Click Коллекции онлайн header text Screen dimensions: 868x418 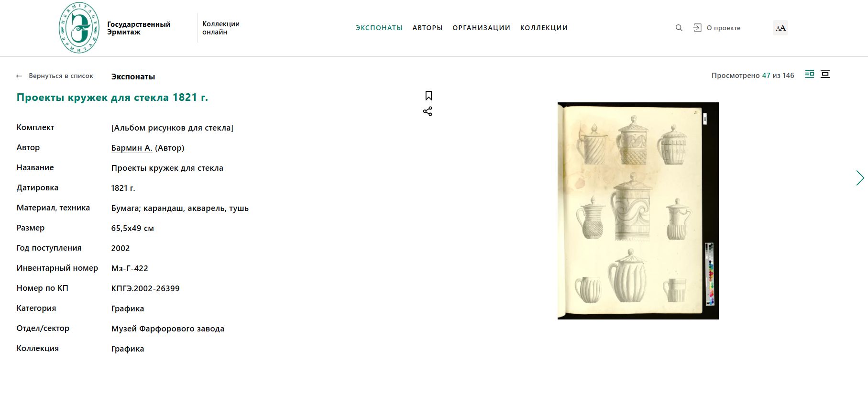coord(221,28)
